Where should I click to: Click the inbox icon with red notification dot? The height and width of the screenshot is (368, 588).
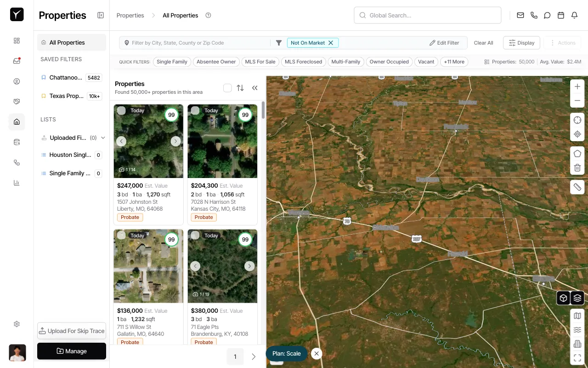pyautogui.click(x=17, y=60)
